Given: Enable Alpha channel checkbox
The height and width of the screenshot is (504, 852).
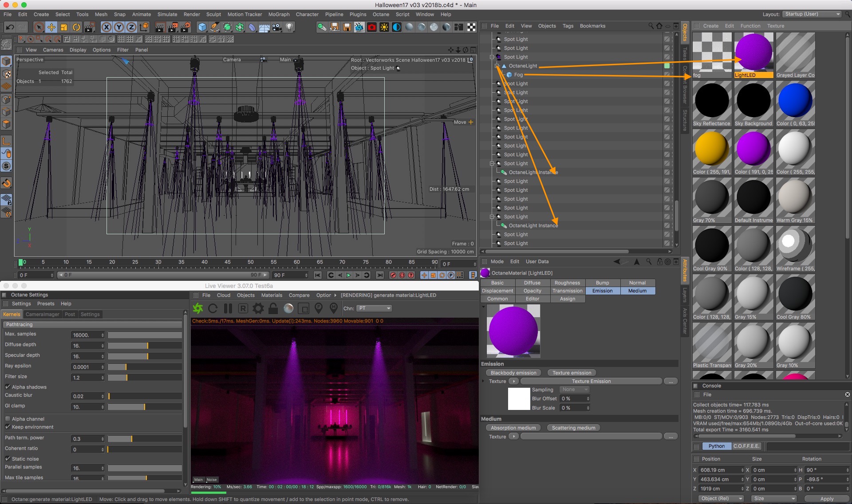Looking at the screenshot, I should 8,419.
